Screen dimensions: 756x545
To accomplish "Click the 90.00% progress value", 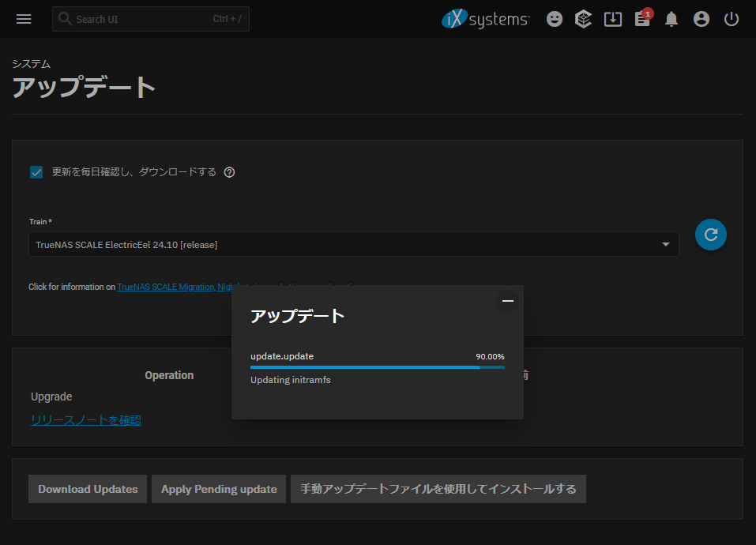I will [x=490, y=356].
